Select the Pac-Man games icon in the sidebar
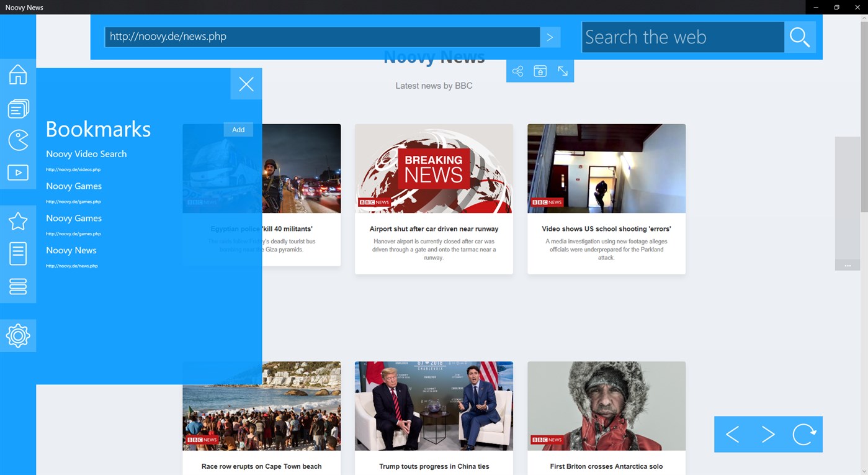This screenshot has width=868, height=475. [18, 140]
